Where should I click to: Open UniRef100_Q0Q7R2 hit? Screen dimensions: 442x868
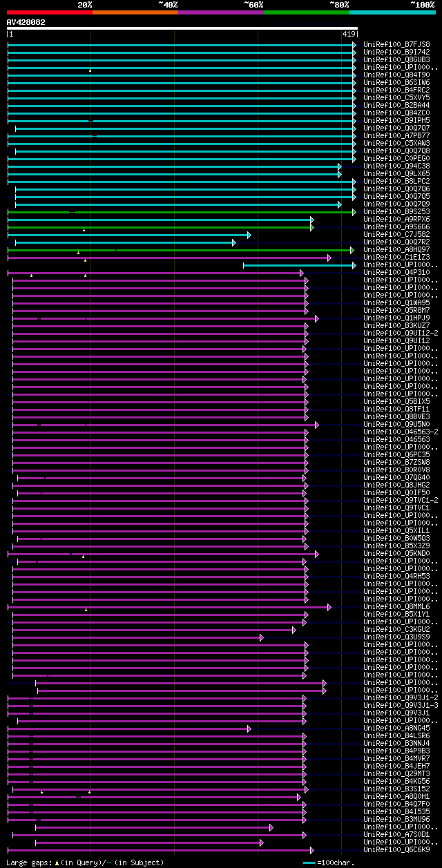click(x=396, y=242)
